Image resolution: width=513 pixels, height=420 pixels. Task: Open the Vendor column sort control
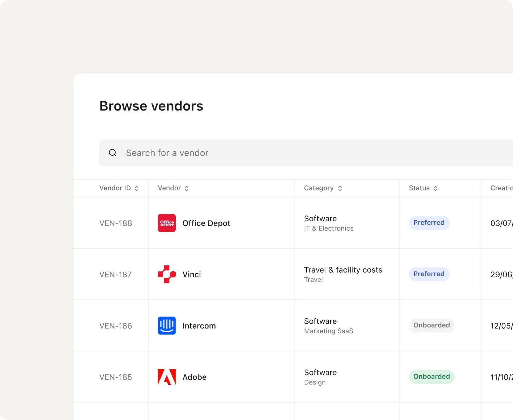tap(187, 188)
